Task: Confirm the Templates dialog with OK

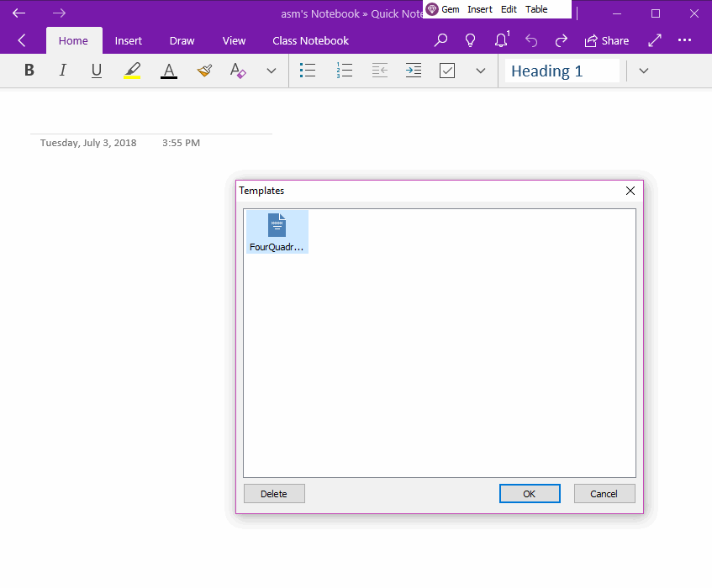Action: [x=530, y=494]
